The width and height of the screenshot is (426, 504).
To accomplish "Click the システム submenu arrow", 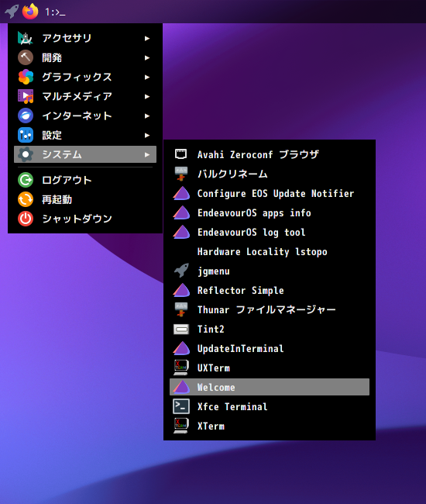I will coord(147,154).
